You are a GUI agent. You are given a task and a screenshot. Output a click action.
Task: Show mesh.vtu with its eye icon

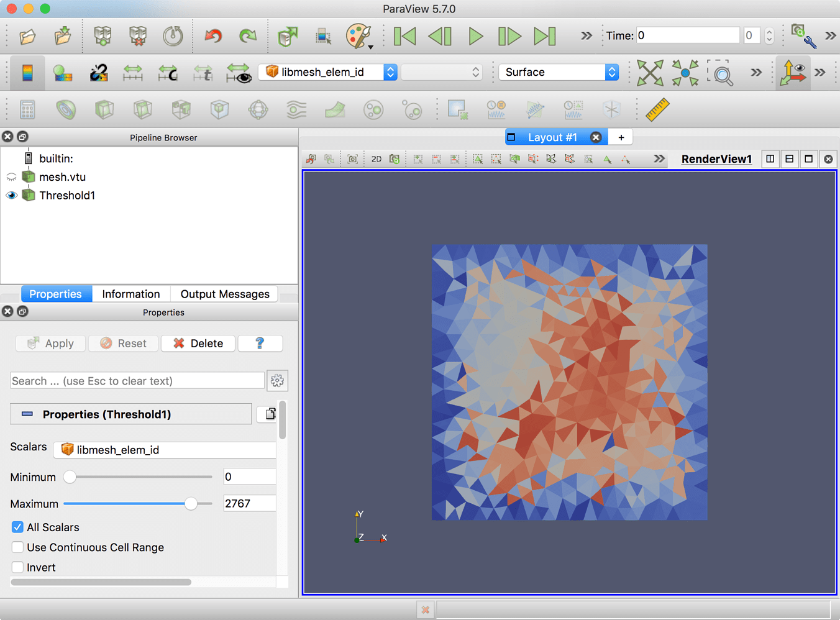[x=11, y=177]
